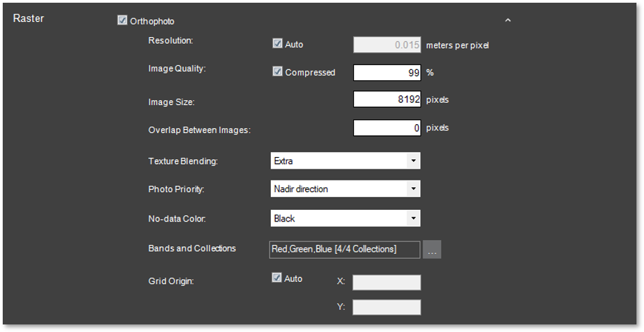644x332 pixels.
Task: Open the No-data Color dropdown
Action: point(345,218)
